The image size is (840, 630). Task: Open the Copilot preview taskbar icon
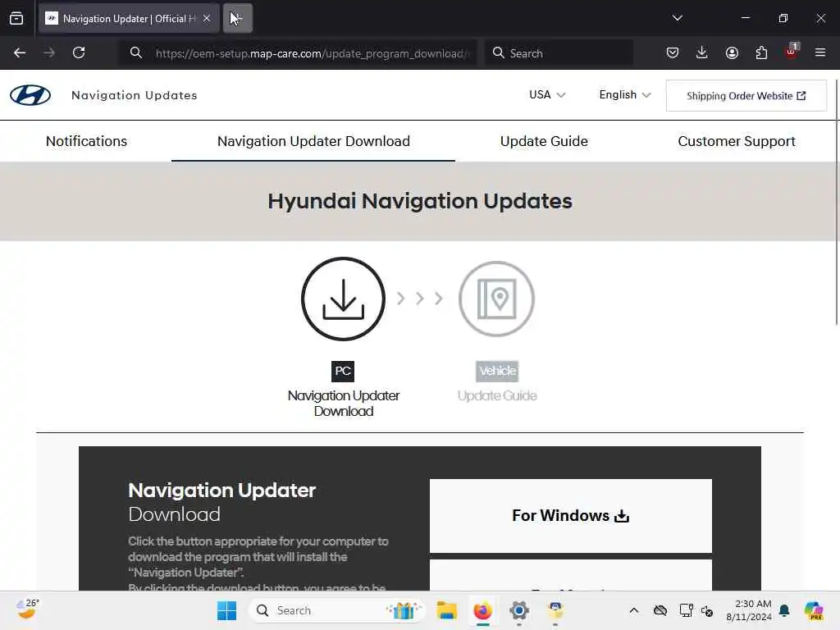pyautogui.click(x=814, y=610)
